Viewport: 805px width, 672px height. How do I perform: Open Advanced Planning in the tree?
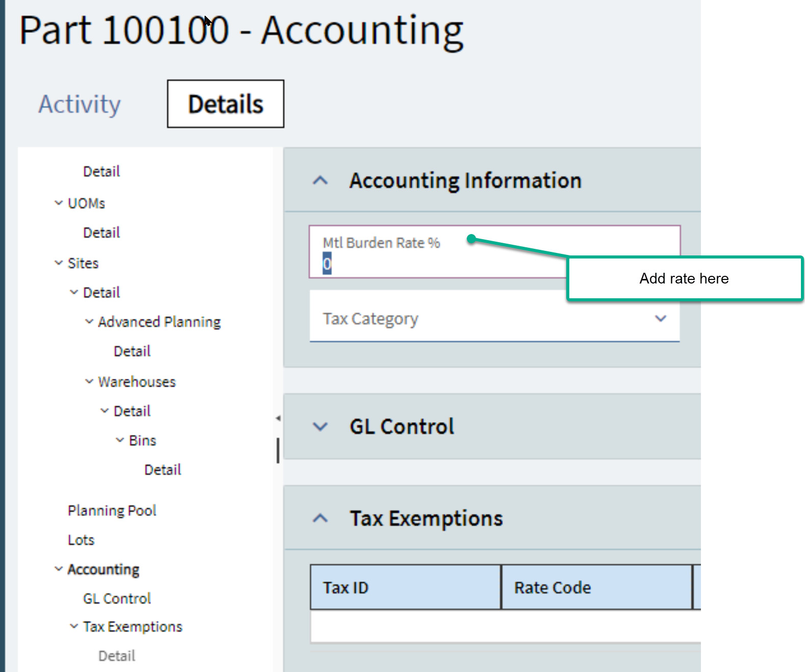click(159, 322)
